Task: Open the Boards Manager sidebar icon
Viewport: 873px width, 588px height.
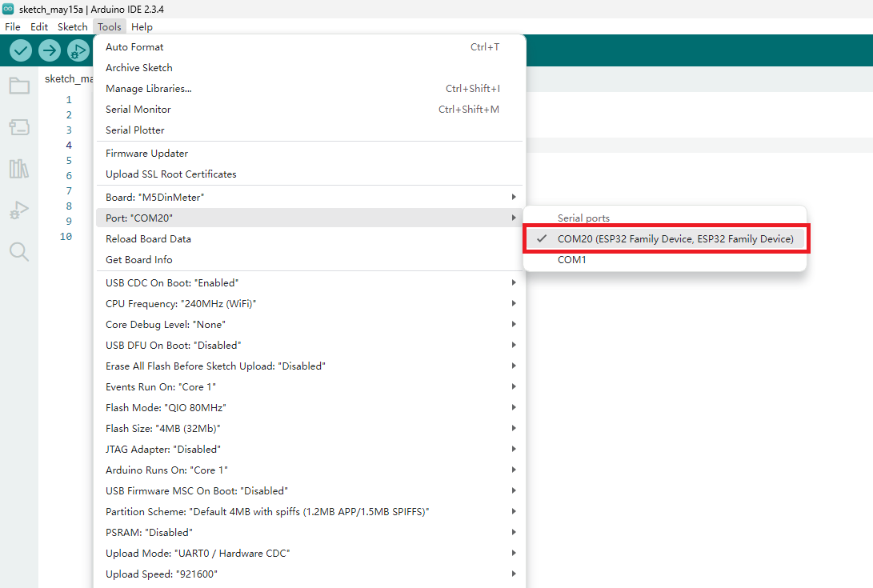Action: tap(19, 127)
